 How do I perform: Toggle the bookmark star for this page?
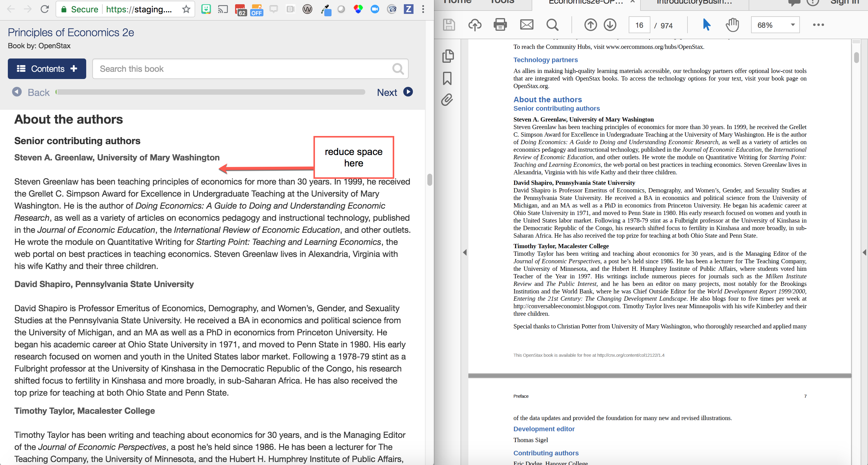(186, 9)
